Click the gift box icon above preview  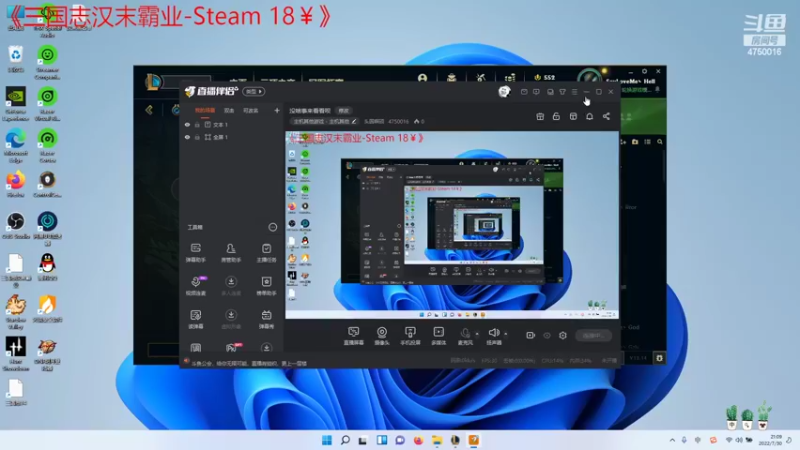540,117
